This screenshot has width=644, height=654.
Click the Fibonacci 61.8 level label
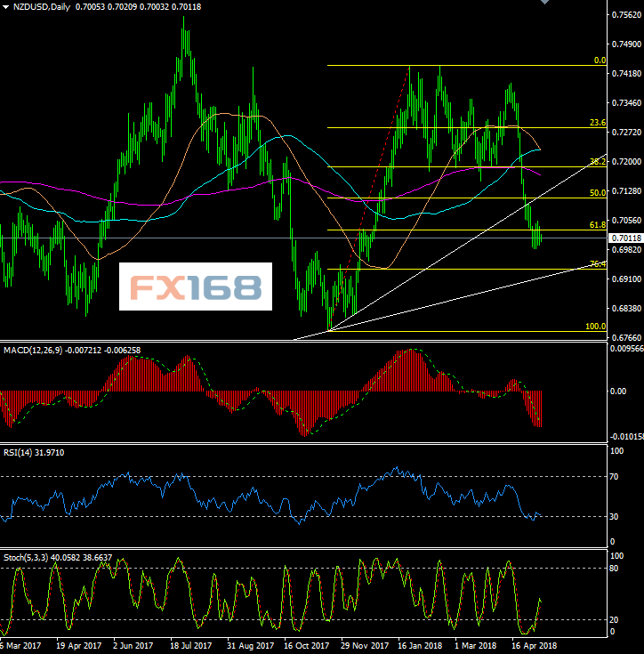598,225
